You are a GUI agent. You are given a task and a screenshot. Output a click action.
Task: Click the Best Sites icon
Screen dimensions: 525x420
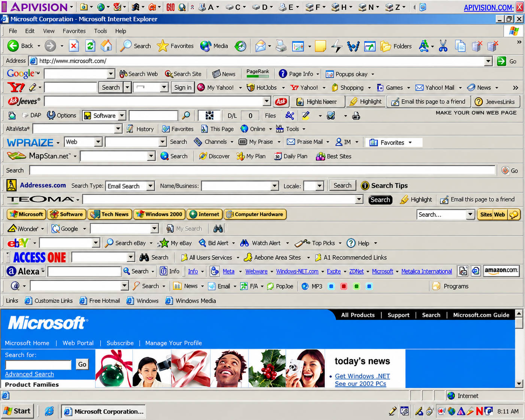coord(321,156)
